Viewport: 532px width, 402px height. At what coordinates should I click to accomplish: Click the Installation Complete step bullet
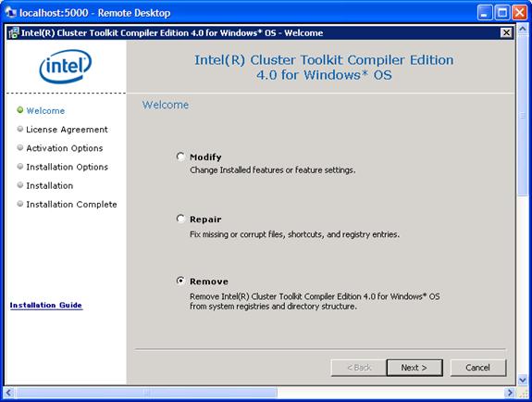tap(20, 204)
